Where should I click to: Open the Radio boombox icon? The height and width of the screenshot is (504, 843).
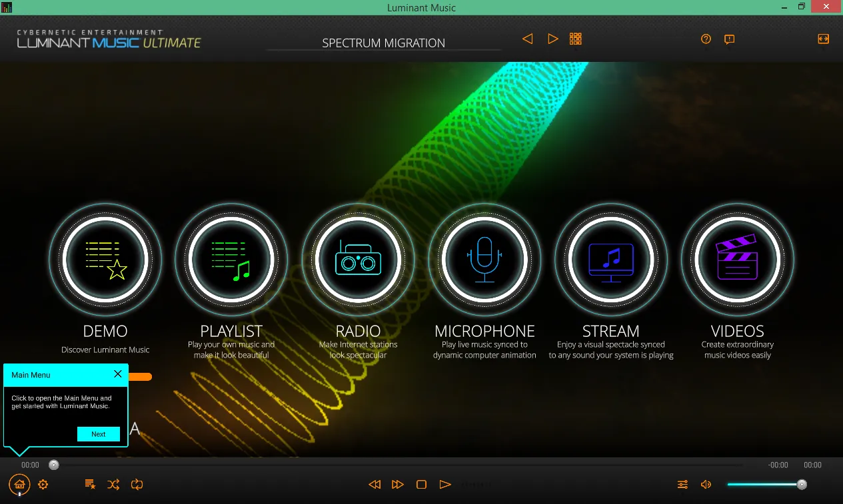(x=358, y=259)
